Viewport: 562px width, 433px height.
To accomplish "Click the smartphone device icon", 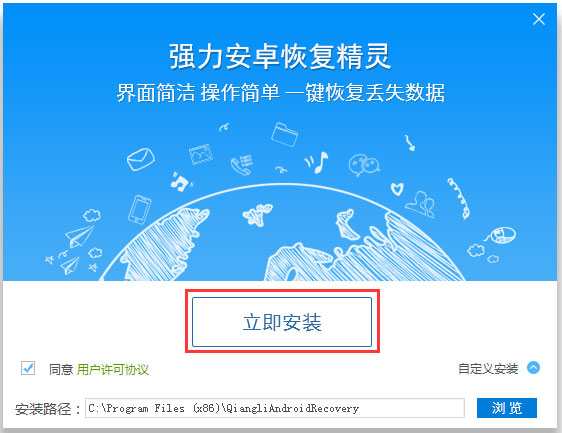I will click(x=139, y=210).
